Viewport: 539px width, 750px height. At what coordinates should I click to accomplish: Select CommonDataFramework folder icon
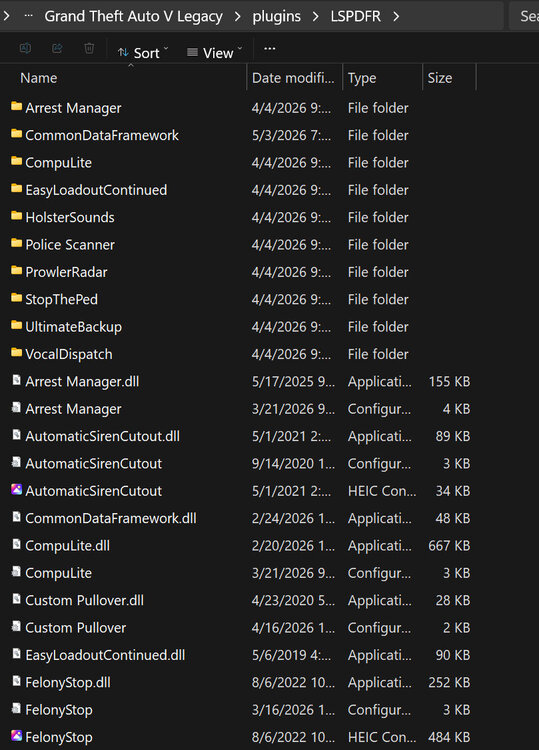point(16,133)
